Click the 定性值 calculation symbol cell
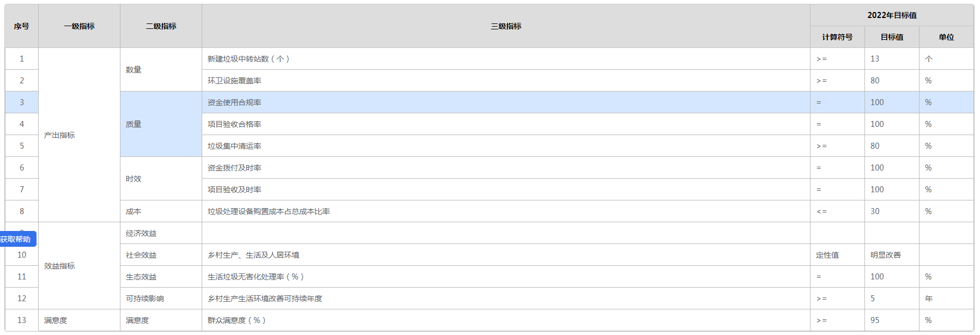 point(827,255)
